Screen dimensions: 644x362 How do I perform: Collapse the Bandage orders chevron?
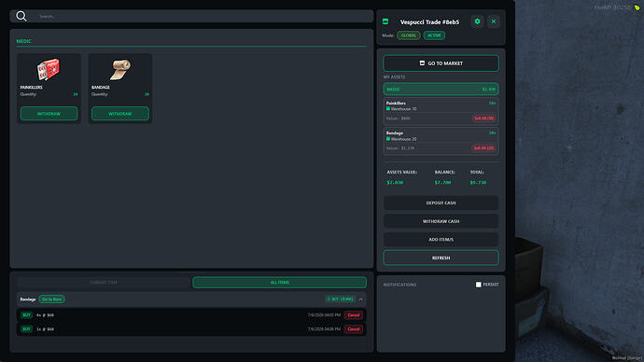[x=360, y=299]
